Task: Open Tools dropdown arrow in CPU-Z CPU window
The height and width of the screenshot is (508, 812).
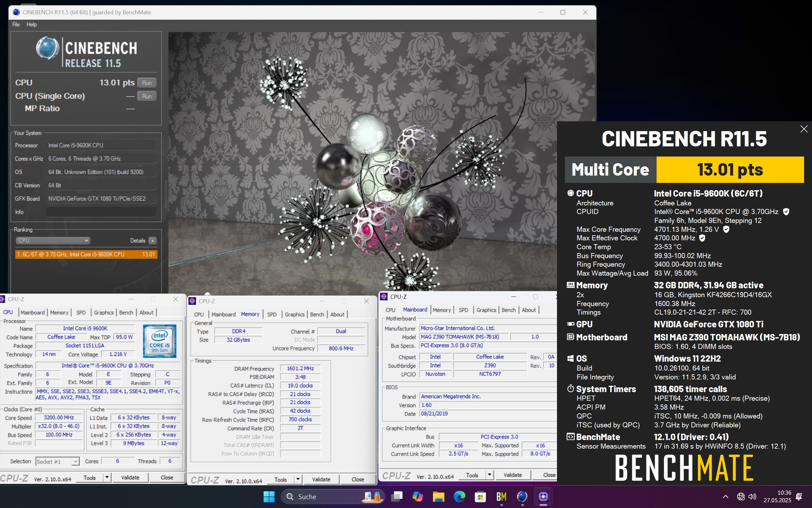Action: [107, 478]
